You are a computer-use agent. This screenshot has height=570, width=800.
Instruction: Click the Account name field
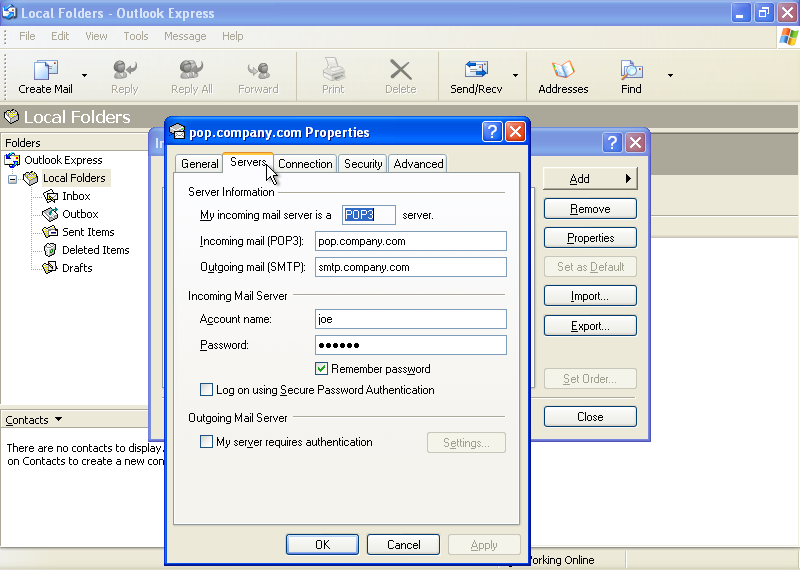pyautogui.click(x=411, y=319)
